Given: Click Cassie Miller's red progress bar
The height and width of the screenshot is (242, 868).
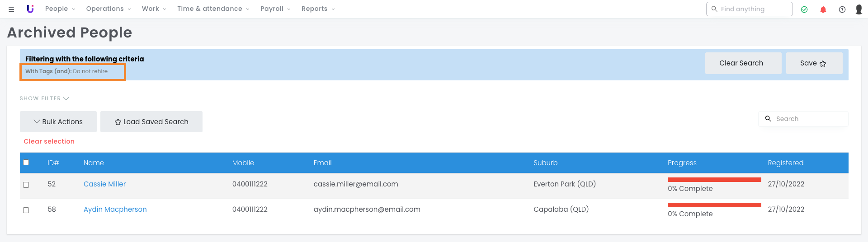Looking at the screenshot, I should 714,180.
